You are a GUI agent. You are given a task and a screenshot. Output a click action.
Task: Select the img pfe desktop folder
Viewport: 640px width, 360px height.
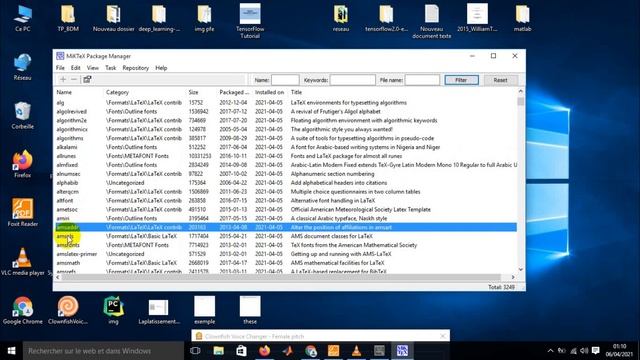point(204,18)
